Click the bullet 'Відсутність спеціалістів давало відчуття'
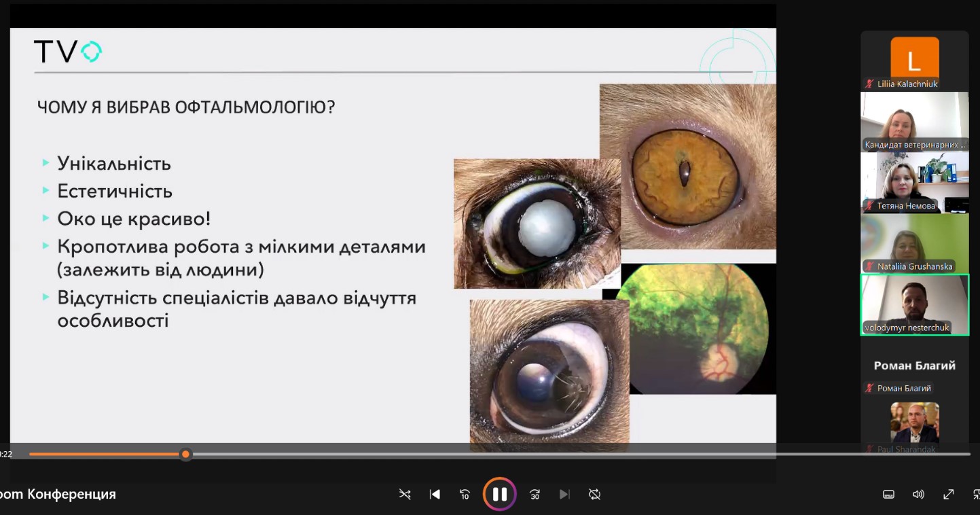 236,298
